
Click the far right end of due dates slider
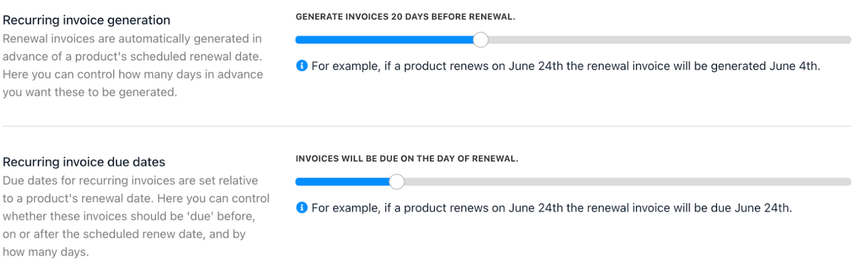click(x=848, y=181)
